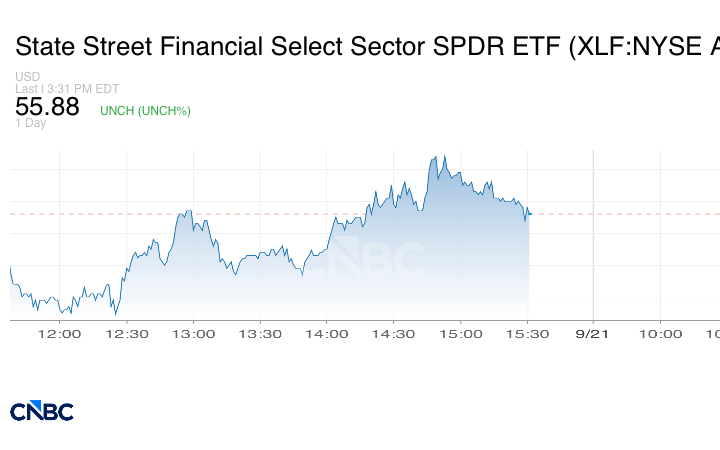
Task: Click the 9/21 date axis label
Action: click(x=592, y=334)
